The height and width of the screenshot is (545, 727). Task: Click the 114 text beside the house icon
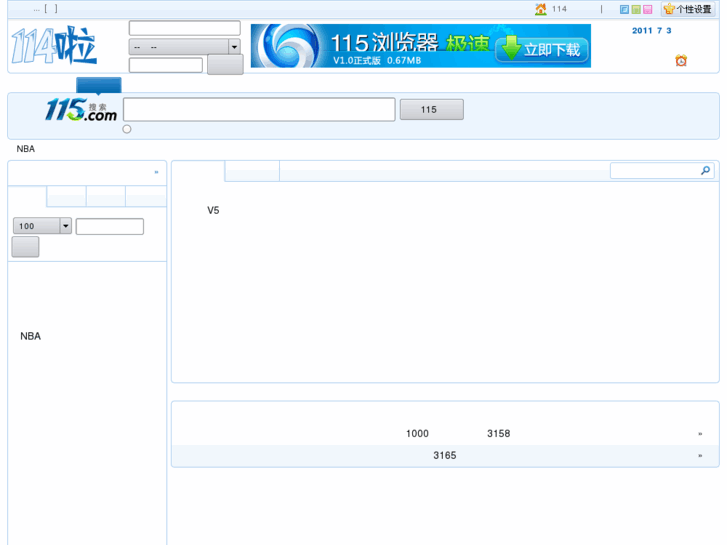click(559, 9)
